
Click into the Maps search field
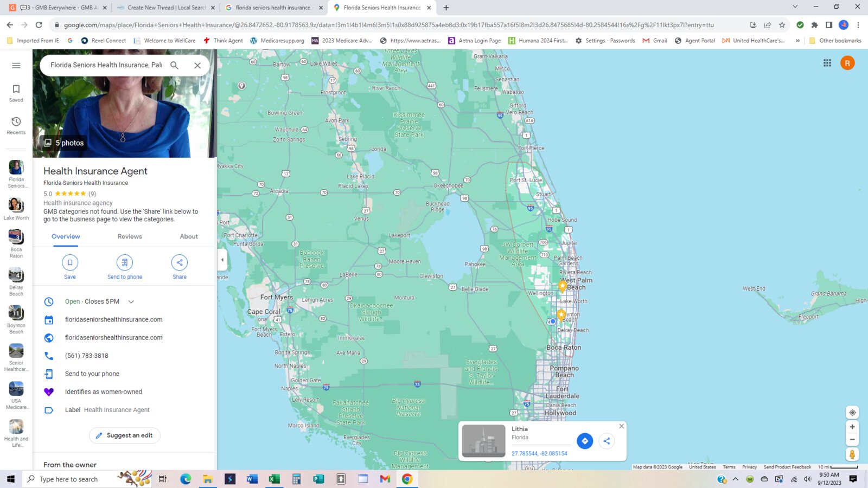(106, 65)
